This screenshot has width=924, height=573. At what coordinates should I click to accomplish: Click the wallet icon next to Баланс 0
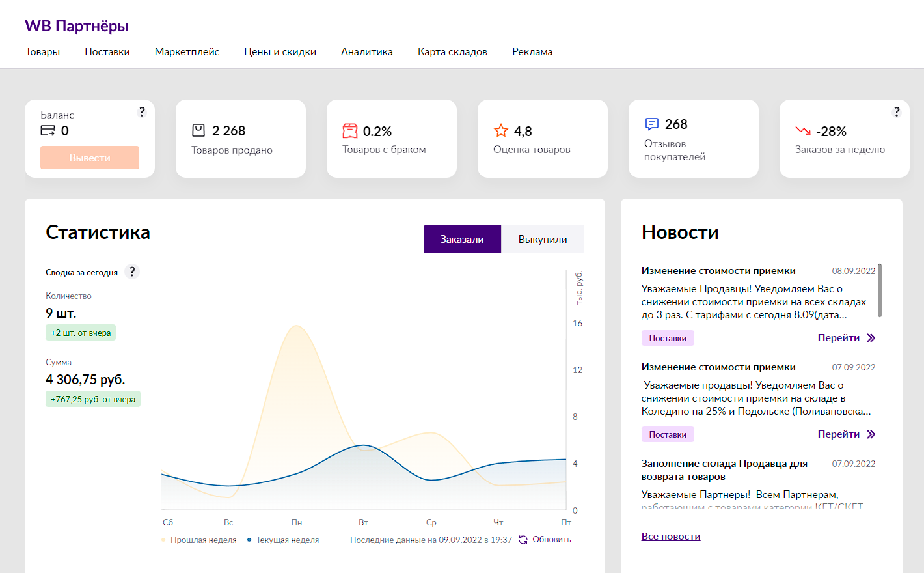click(48, 131)
